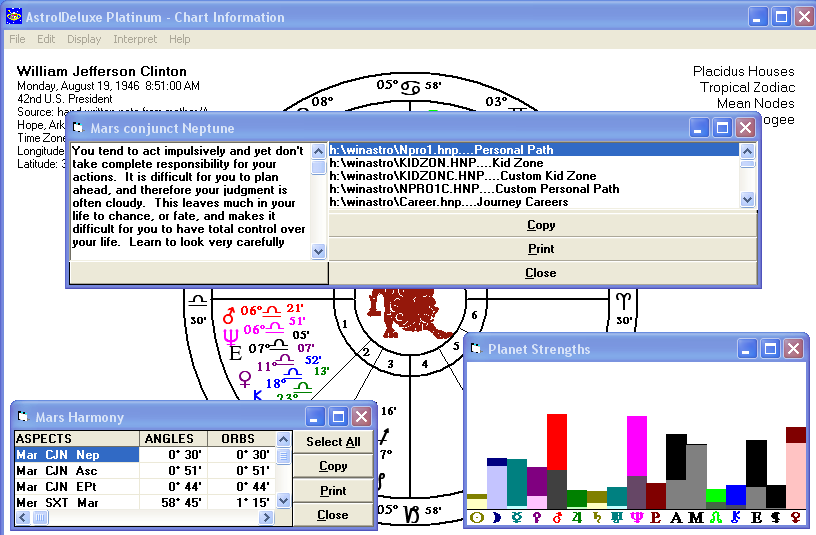Image resolution: width=816 pixels, height=535 pixels.
Task: Select the teal Mercury glyph under the chart bars
Action: [x=517, y=517]
